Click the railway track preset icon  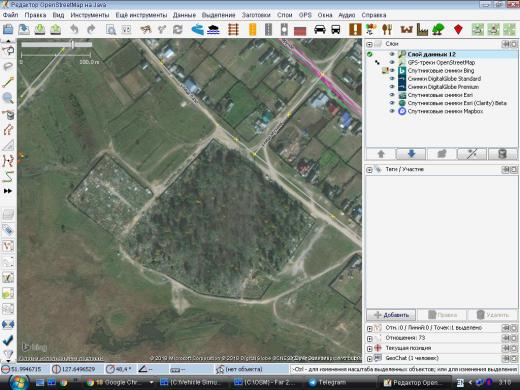(234, 30)
